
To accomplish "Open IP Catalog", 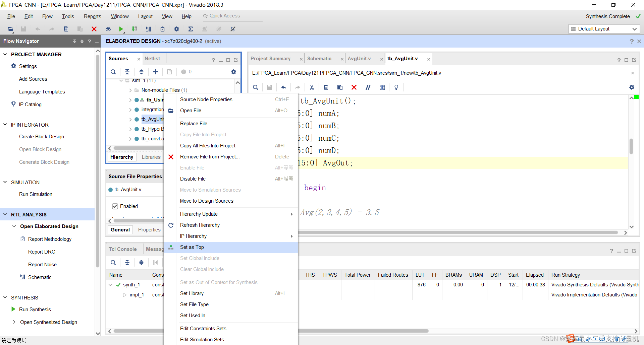I will (x=30, y=105).
